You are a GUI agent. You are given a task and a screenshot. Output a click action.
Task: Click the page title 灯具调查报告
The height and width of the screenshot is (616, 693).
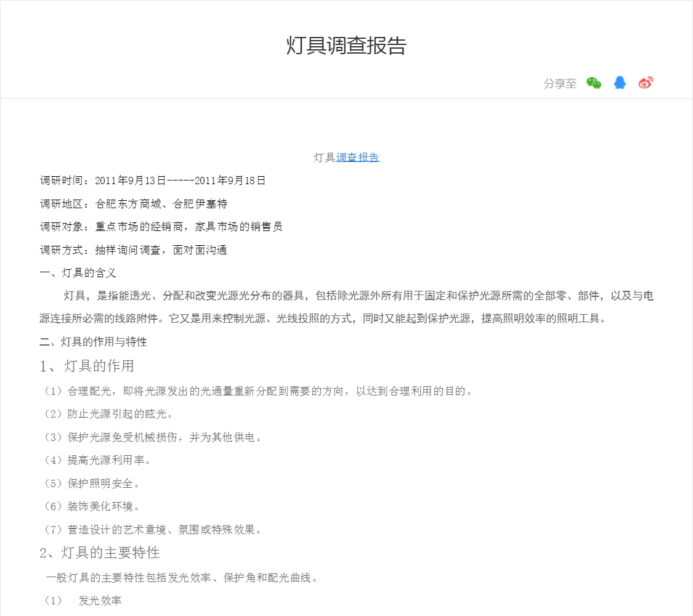346,46
